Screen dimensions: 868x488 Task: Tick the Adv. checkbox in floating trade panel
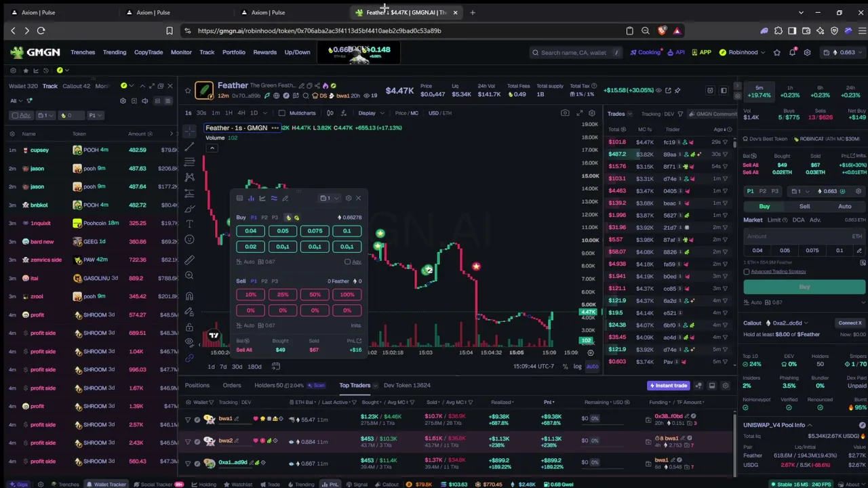347,262
